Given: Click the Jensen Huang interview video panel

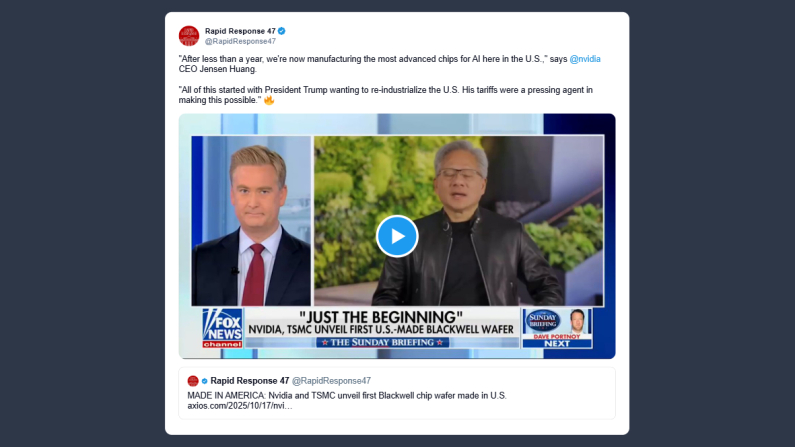Looking at the screenshot, I should [x=459, y=220].
